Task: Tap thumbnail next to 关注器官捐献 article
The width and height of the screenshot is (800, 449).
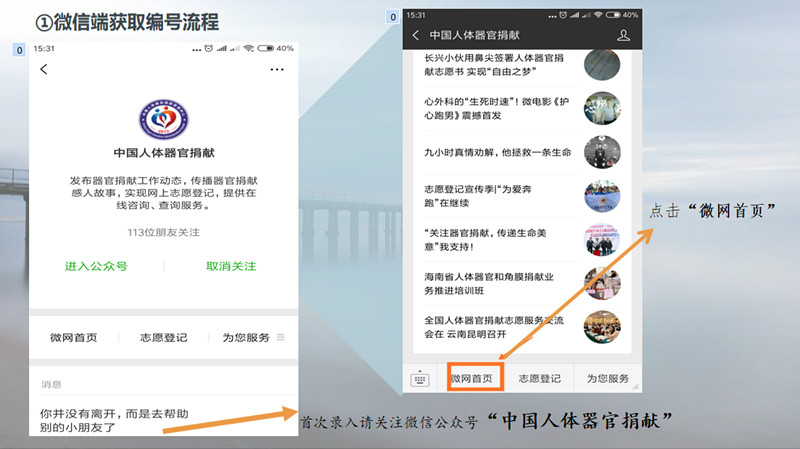Action: click(602, 240)
